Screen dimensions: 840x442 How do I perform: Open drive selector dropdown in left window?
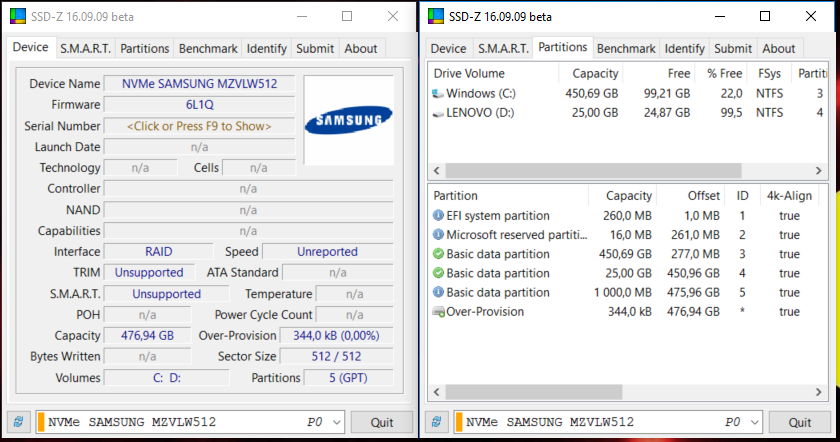pos(336,422)
